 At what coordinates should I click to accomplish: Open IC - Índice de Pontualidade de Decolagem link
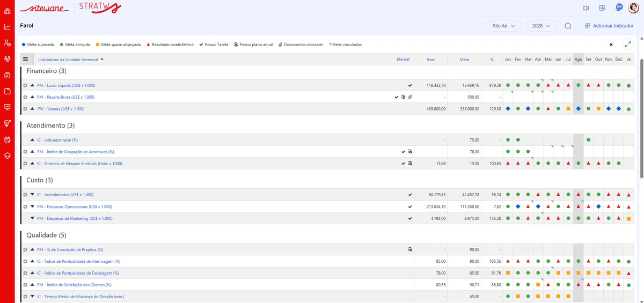(x=78, y=273)
